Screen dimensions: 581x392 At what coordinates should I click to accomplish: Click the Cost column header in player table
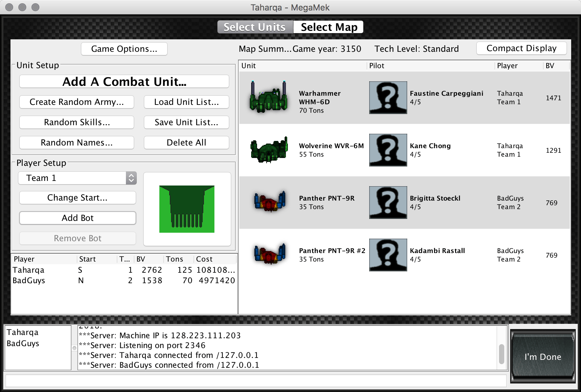(x=215, y=259)
